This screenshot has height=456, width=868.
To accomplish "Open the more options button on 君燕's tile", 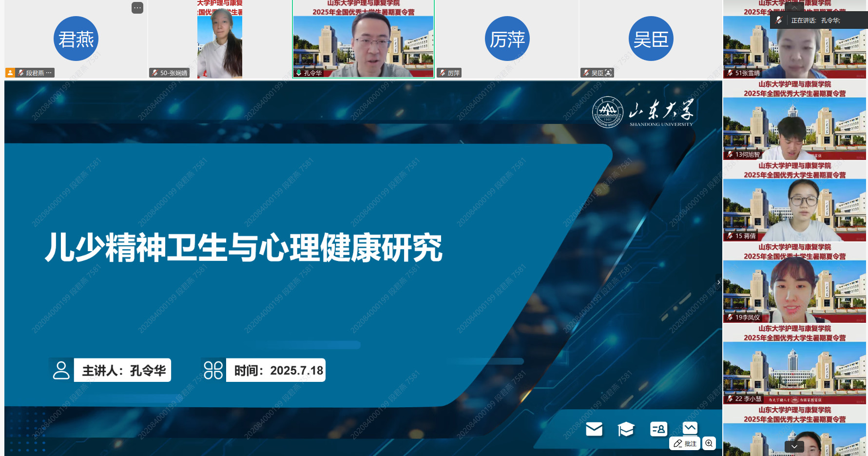I will (x=137, y=8).
